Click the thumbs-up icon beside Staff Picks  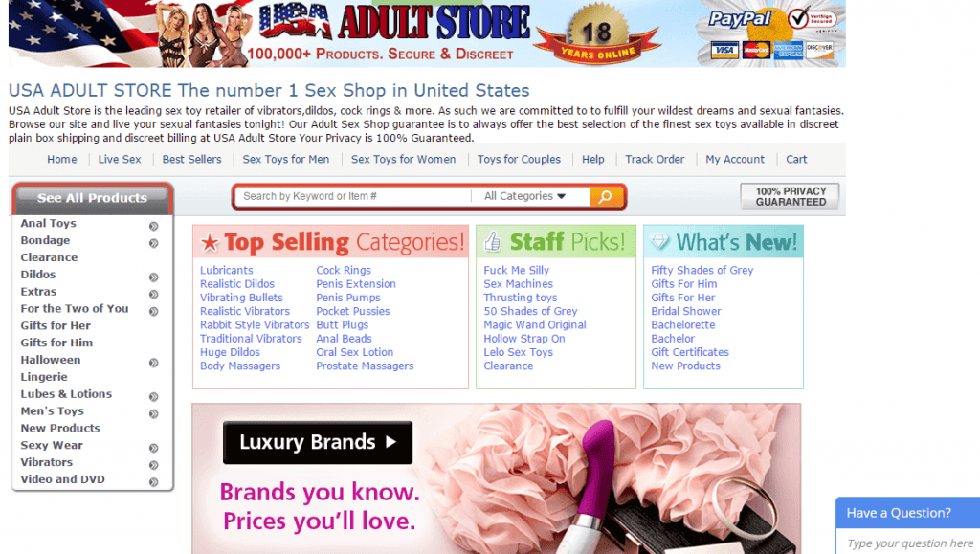(493, 242)
